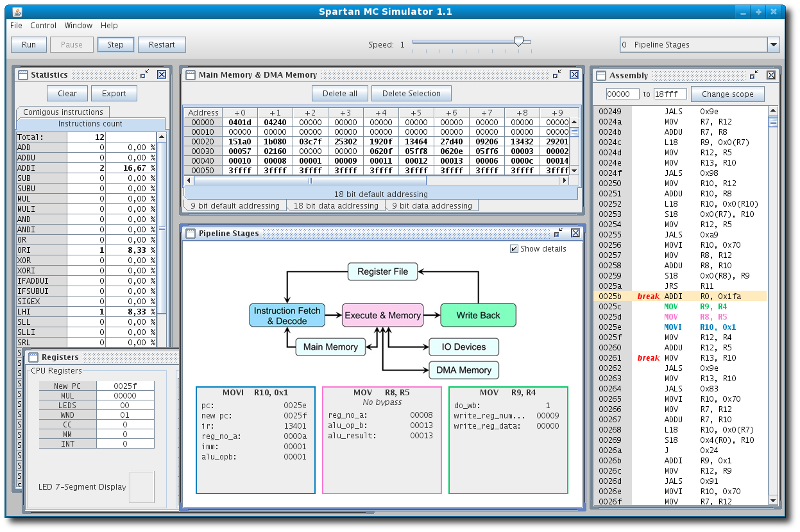Switch to 9 bit data addressing tab

click(x=432, y=206)
